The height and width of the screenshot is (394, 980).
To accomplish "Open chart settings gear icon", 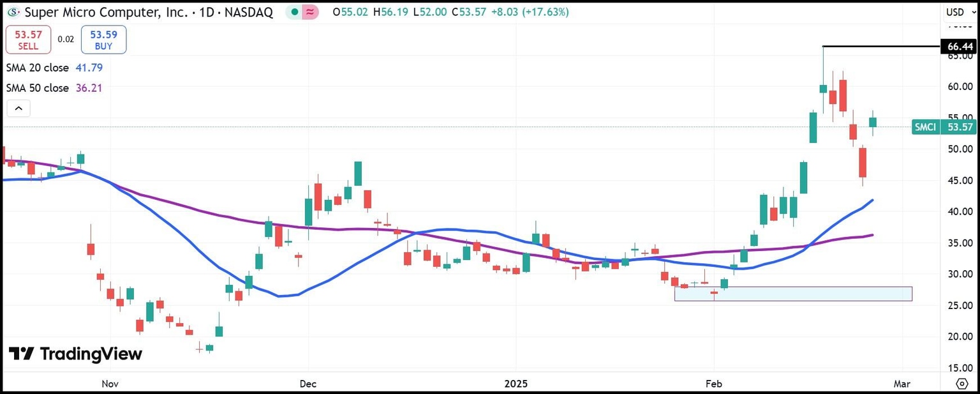I will 962,384.
